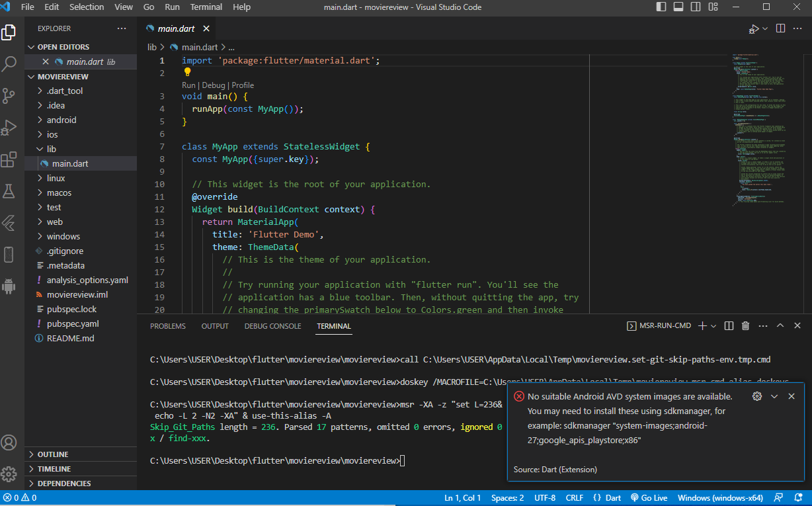Maximize panel size with up chevron
Screen dimensions: 812x506
tap(780, 325)
